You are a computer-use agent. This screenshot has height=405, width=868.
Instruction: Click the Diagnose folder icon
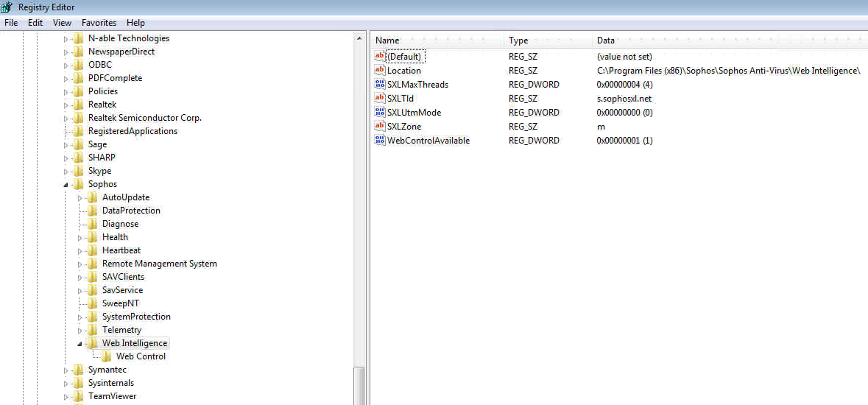[x=93, y=224]
